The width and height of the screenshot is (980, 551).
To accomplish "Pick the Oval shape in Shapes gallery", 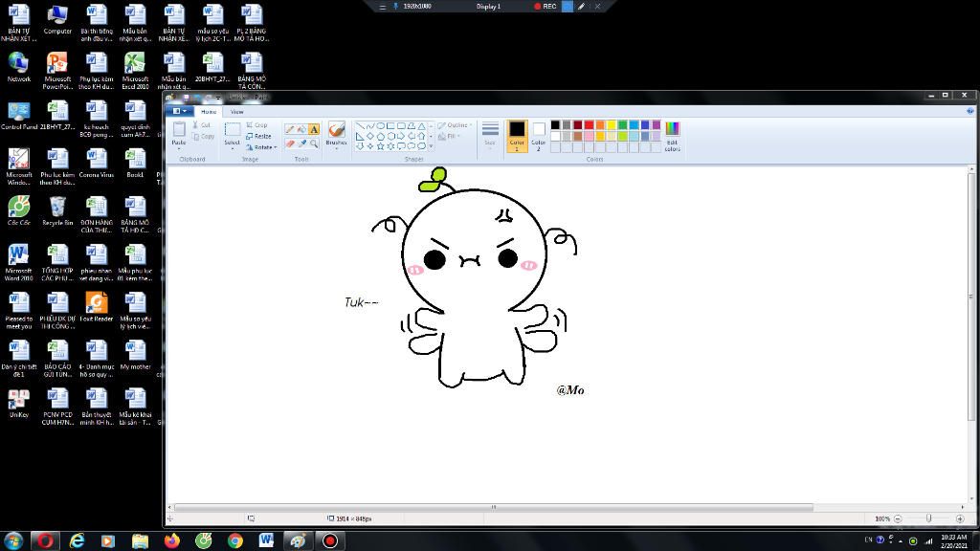I will pos(381,126).
